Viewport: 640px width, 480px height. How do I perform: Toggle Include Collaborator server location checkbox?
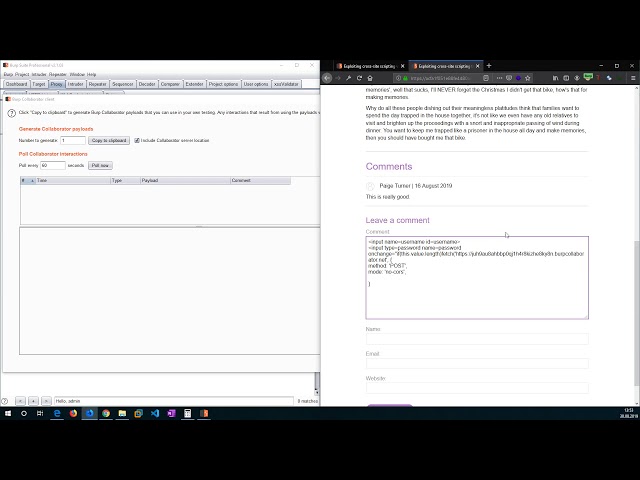(137, 140)
